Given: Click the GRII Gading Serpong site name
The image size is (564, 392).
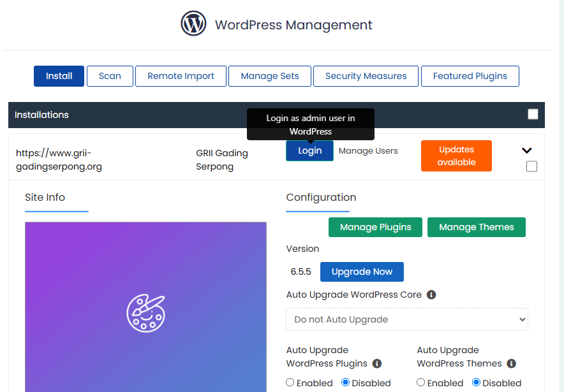Looking at the screenshot, I should pyautogui.click(x=222, y=159).
